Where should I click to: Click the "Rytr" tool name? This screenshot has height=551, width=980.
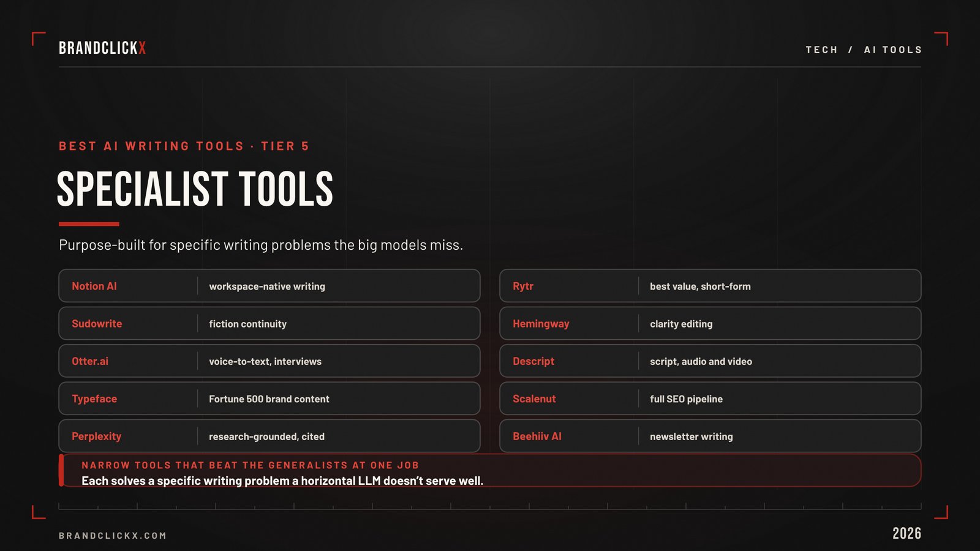[523, 286]
